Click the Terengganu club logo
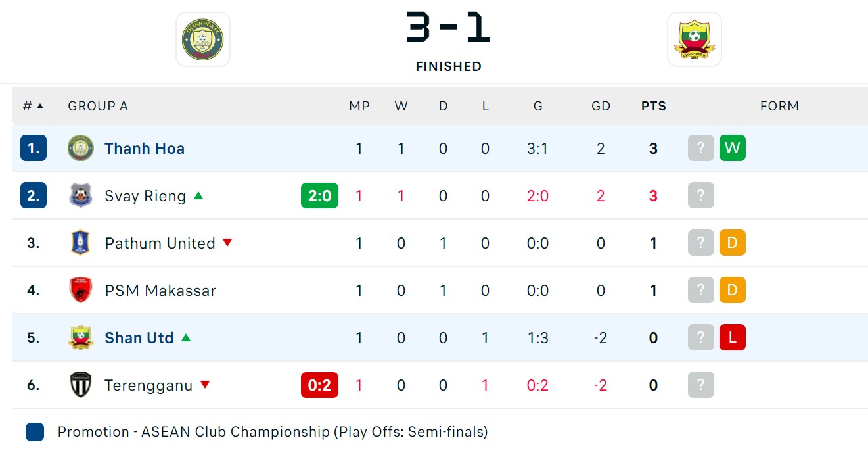Screen dimensions: 868x457 (81, 385)
